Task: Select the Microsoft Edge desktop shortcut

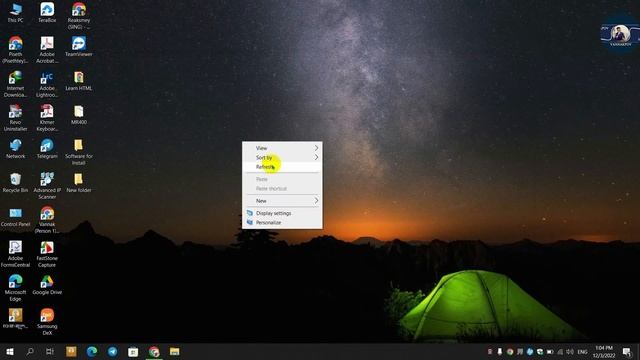Action: point(15,288)
